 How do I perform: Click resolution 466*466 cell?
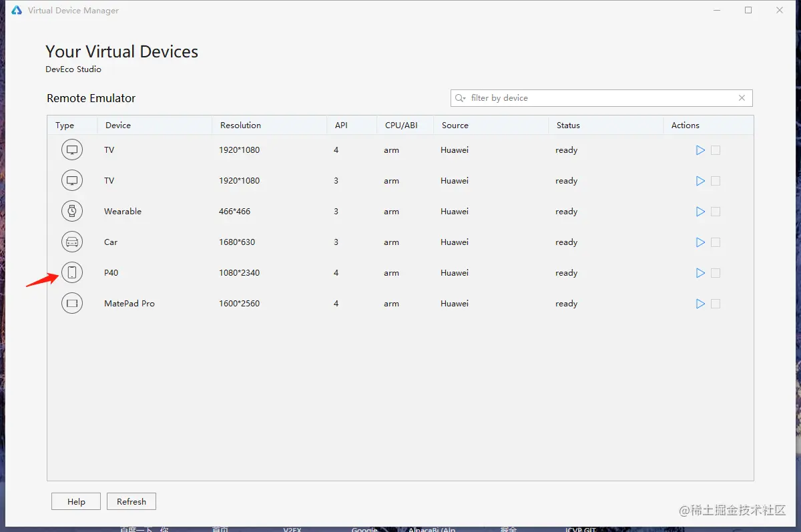tap(235, 212)
